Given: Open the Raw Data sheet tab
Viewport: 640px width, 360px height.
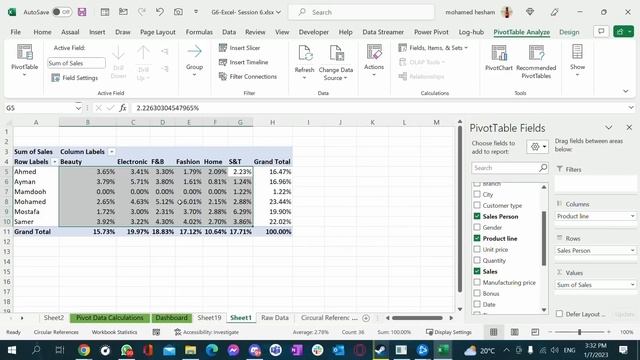Looking at the screenshot, I should pos(275,318).
